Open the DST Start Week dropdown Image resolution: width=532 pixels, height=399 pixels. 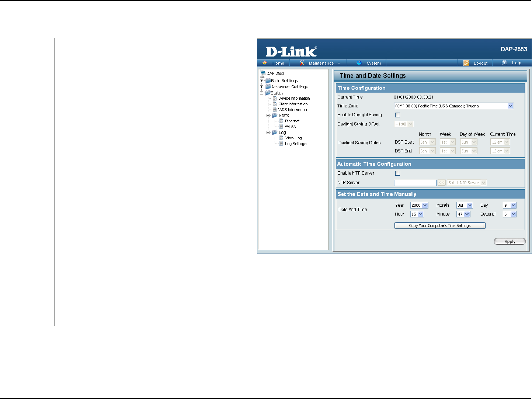[x=448, y=142]
